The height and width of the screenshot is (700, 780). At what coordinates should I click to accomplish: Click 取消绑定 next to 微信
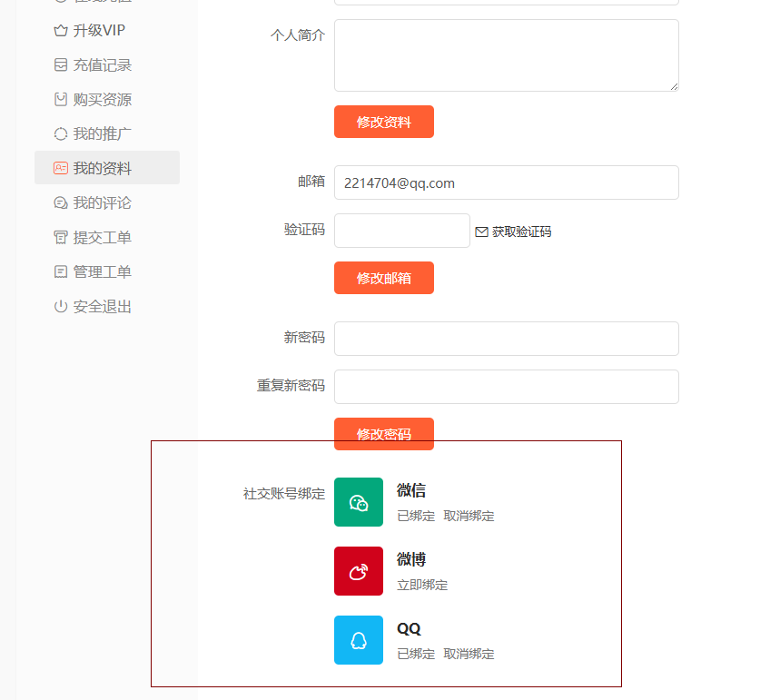tap(469, 516)
